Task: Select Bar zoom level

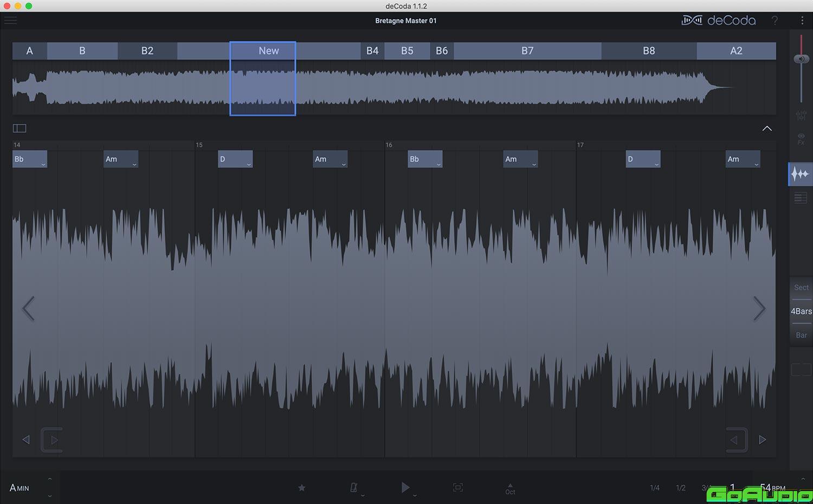Action: 801,335
